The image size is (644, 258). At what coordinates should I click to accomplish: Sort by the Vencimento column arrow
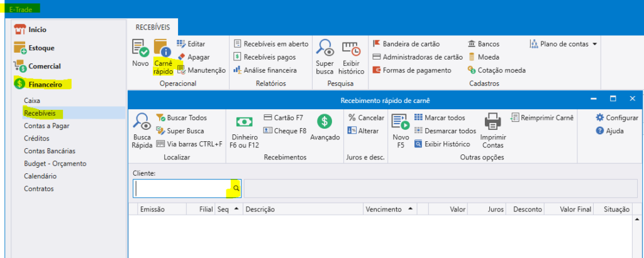(x=410, y=209)
